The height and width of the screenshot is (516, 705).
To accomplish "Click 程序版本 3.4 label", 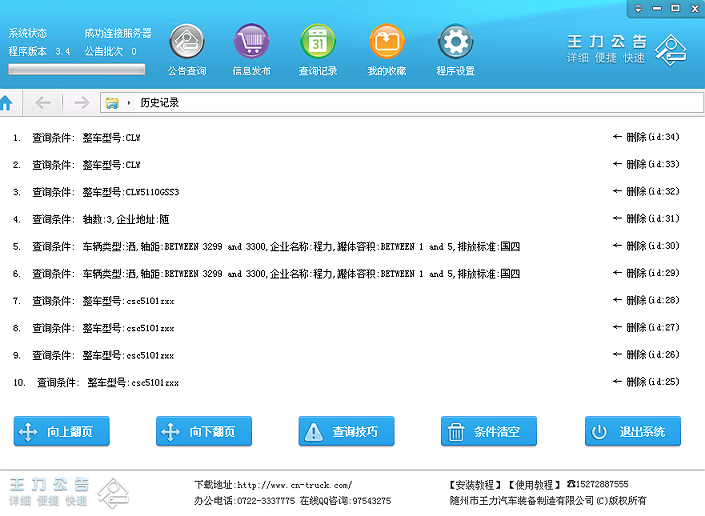I will pyautogui.click(x=40, y=52).
